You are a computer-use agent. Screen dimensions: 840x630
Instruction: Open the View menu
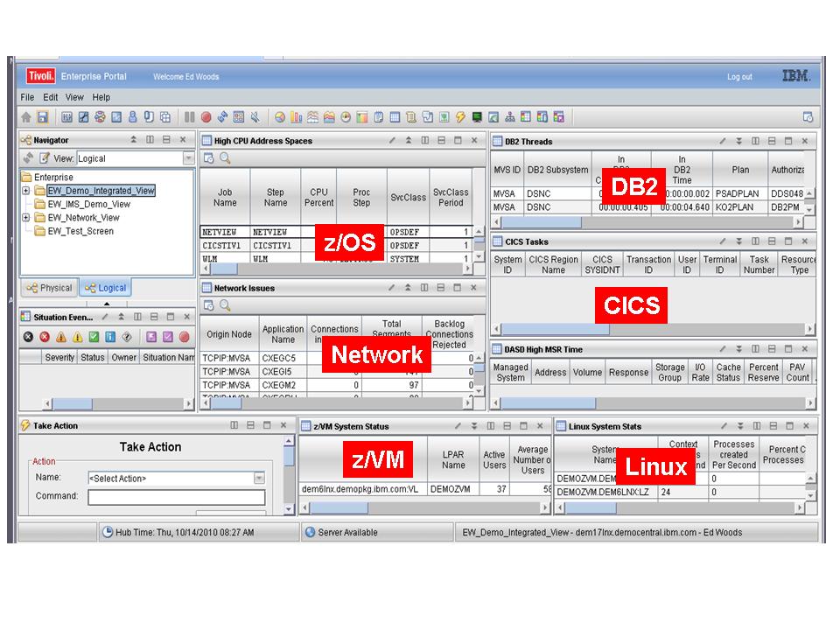click(x=74, y=97)
